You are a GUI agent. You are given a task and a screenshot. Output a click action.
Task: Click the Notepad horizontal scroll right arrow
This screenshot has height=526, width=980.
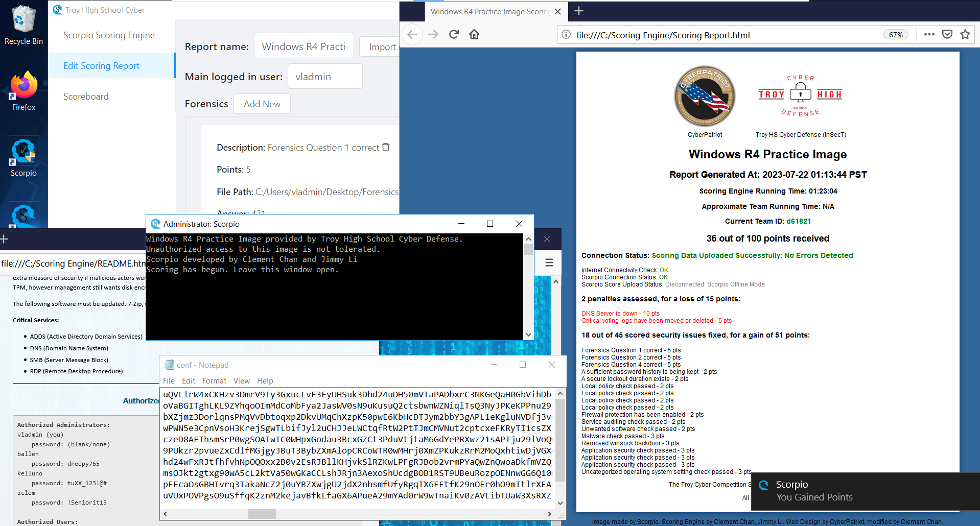(549, 514)
